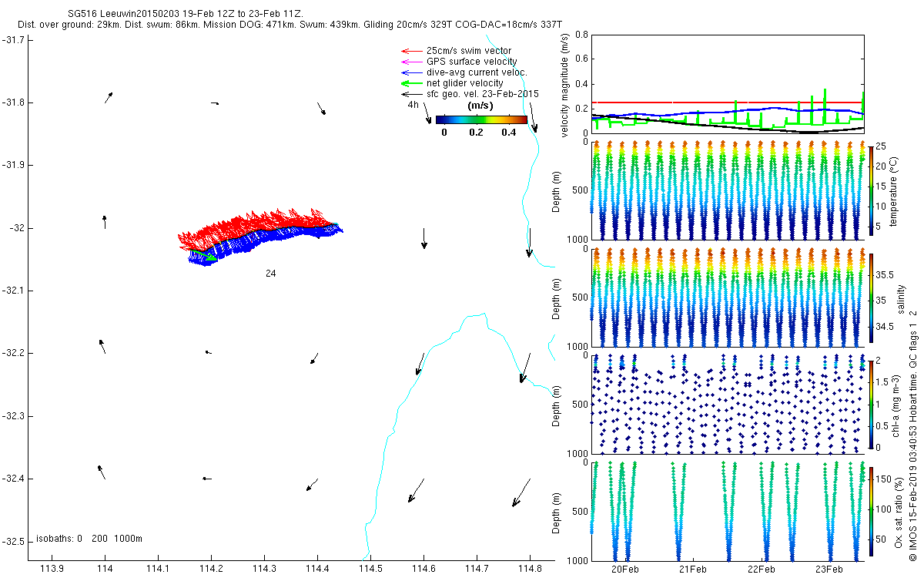Select the black sfc geo. vel. legend arrow
This screenshot has width=924, height=578.
[410, 94]
